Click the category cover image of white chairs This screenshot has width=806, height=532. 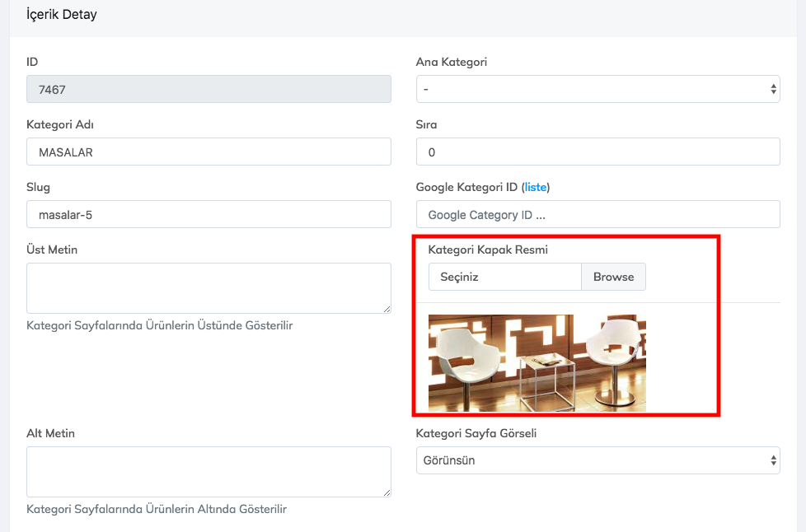coord(537,362)
